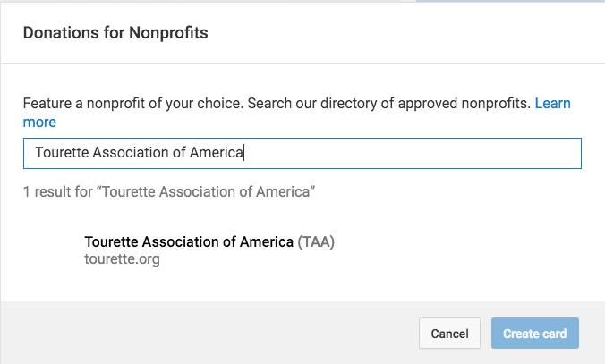This screenshot has height=364, width=605.
Task: Click the tourette.org website text
Action: pyautogui.click(x=122, y=259)
